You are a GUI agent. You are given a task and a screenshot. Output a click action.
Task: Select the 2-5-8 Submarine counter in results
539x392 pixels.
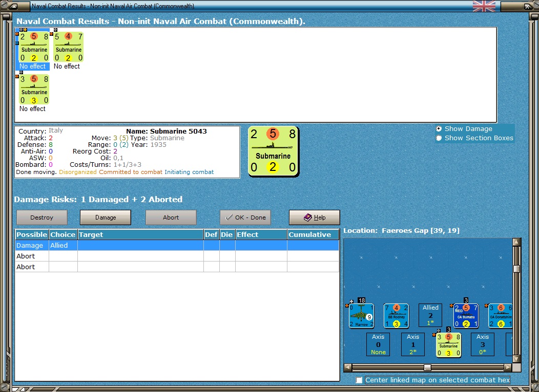(x=34, y=47)
